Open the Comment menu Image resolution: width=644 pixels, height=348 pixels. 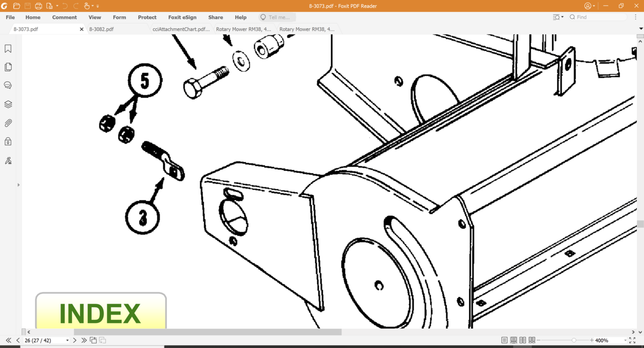[x=64, y=17]
